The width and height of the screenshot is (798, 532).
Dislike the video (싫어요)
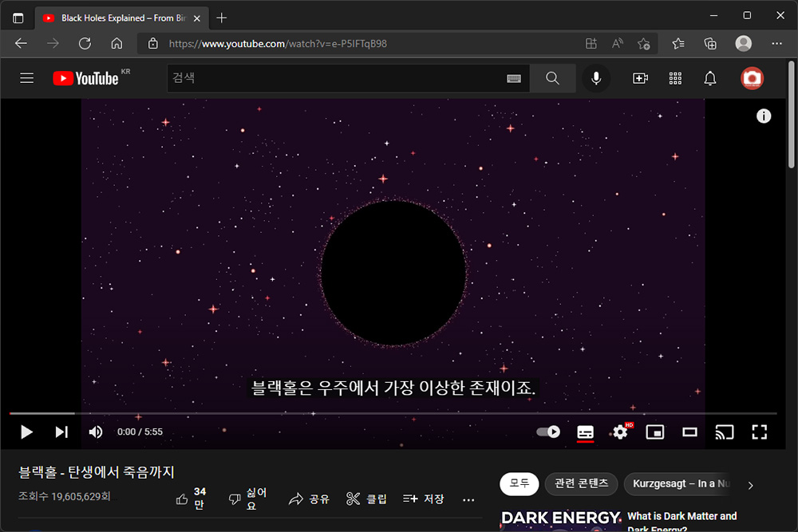coord(248,499)
